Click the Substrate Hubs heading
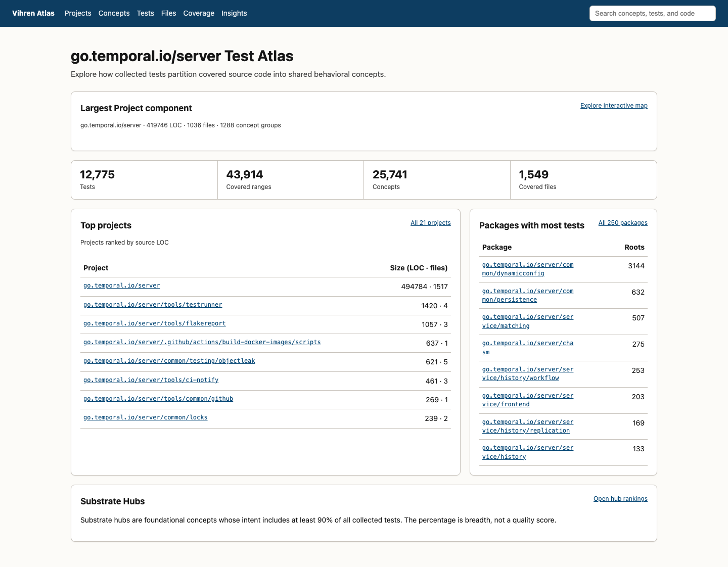The width and height of the screenshot is (728, 567). click(x=113, y=501)
